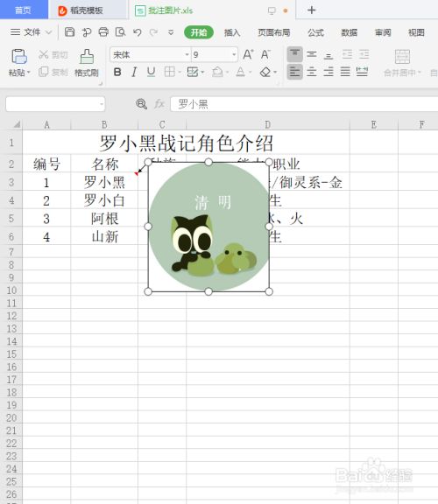Image resolution: width=438 pixels, height=504 pixels.
Task: Select column E header
Action: 374,124
